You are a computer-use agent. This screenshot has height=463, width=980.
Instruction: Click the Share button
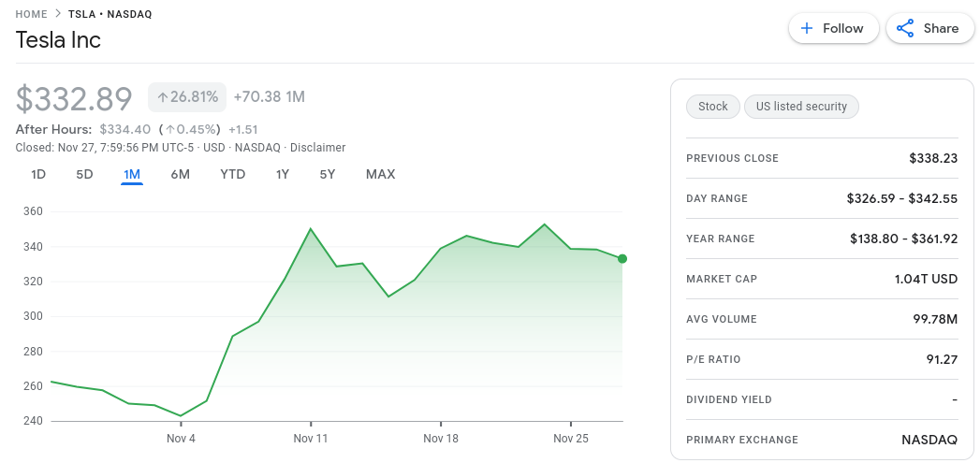coord(929,28)
